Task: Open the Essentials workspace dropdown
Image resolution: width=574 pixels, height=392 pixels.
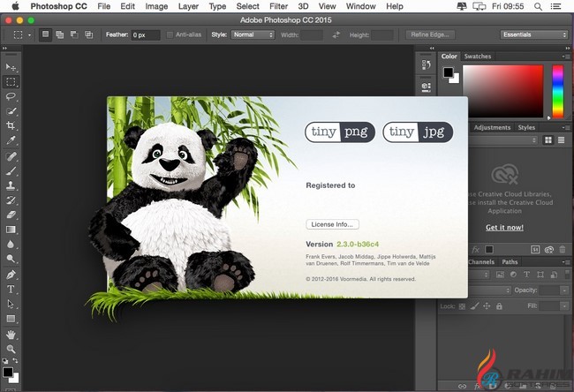Action: click(534, 34)
